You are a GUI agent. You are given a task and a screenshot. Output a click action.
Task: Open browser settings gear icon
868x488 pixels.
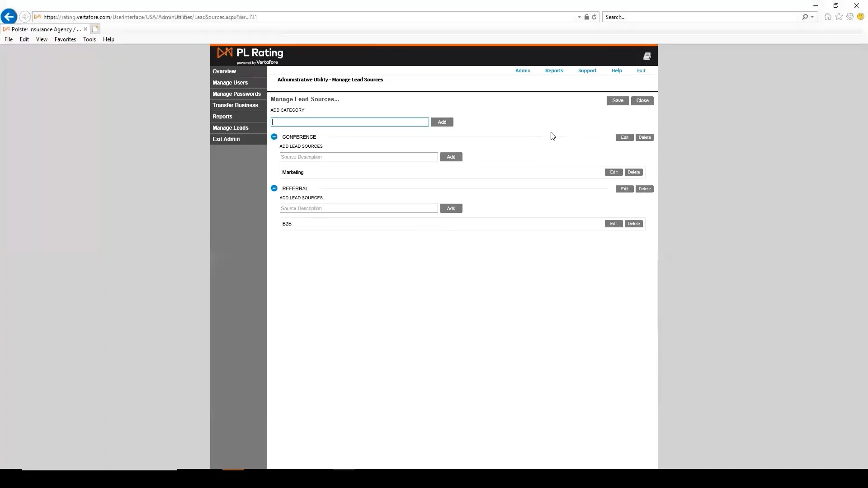(x=850, y=17)
